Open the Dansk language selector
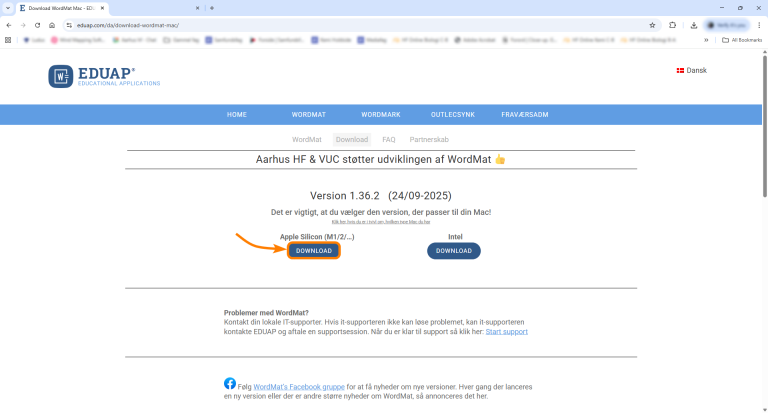This screenshot has width=768, height=413. (692, 71)
